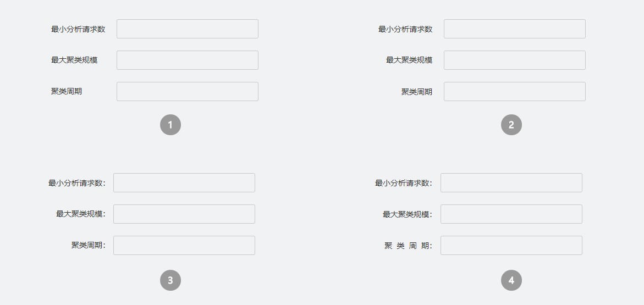Click the number 2 circle badge
The height and width of the screenshot is (305, 644).
[511, 125]
